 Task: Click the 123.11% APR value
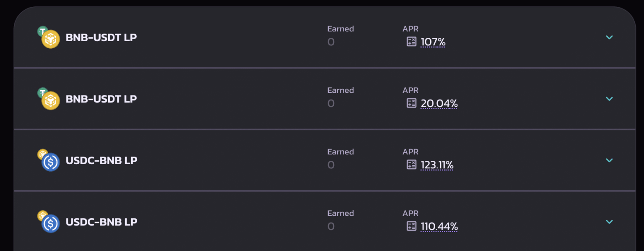click(x=437, y=165)
